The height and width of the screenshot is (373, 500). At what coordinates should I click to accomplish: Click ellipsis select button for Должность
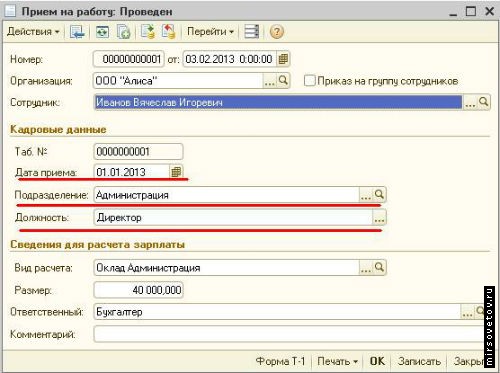(379, 217)
